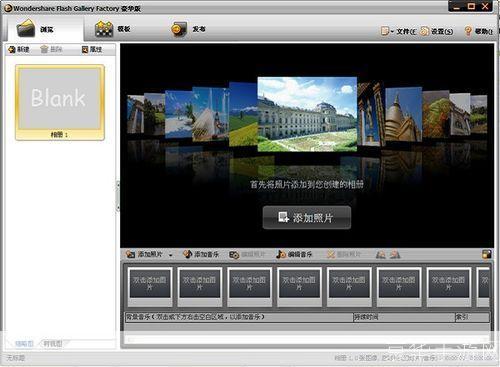
Task: Click 编辑音乐 (Edit Music) toolbar button
Action: click(x=294, y=254)
